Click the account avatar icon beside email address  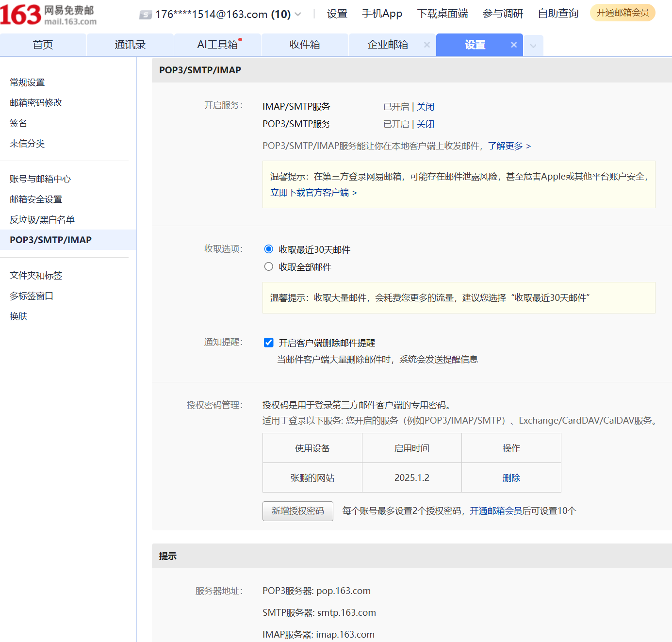(x=146, y=15)
